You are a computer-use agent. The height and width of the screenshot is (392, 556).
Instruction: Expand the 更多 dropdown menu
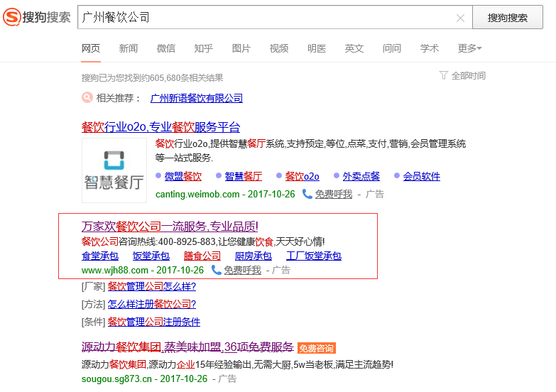469,48
